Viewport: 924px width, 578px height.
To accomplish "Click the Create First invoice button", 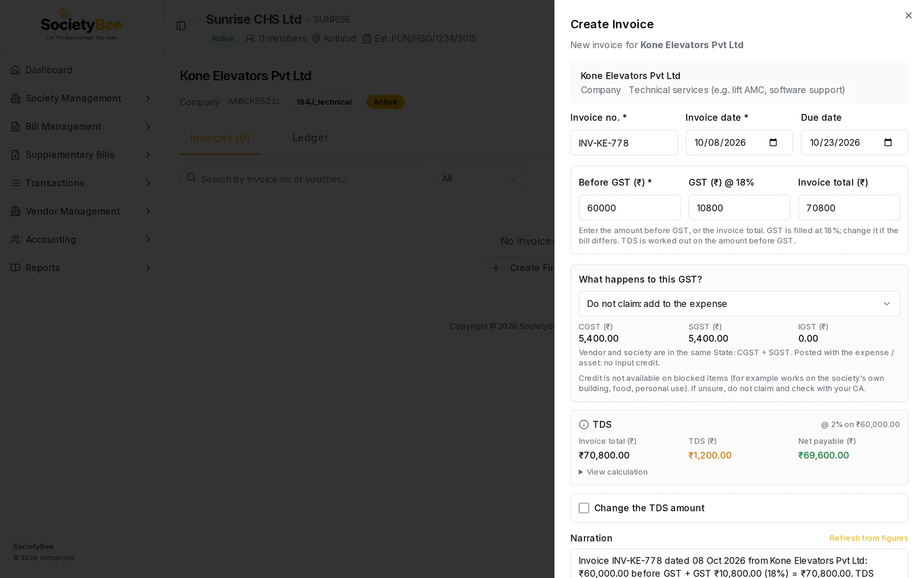I will [519, 268].
